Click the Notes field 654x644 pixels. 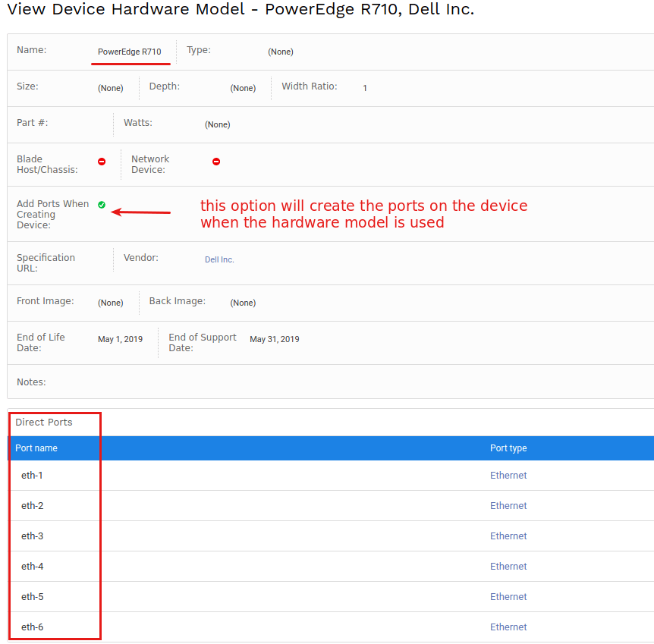point(31,382)
